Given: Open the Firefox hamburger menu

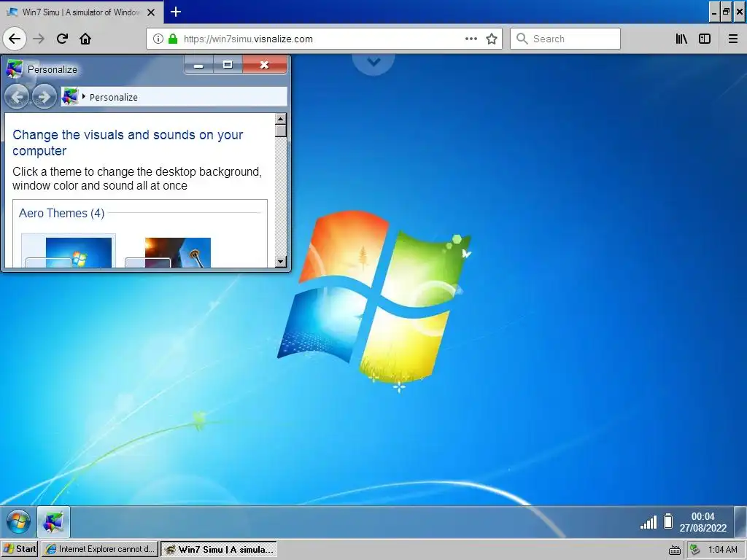Looking at the screenshot, I should pos(733,39).
